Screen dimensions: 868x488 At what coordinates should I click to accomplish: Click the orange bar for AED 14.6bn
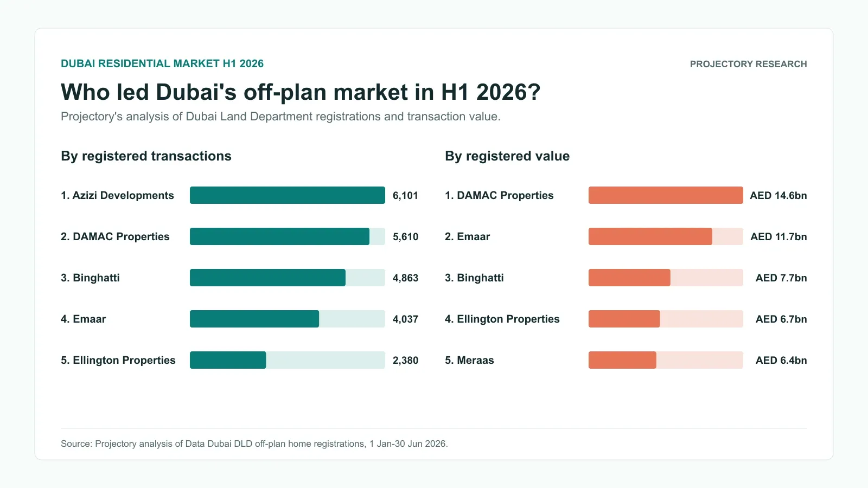point(666,195)
